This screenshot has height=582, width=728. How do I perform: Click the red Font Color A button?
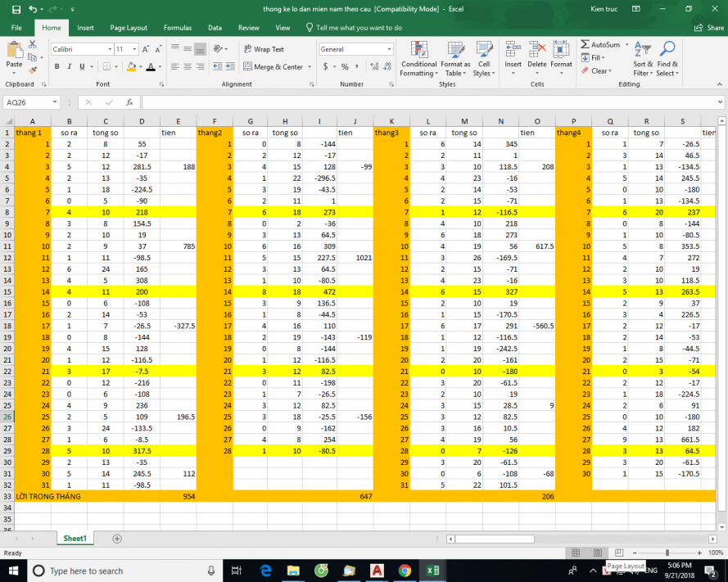point(151,67)
